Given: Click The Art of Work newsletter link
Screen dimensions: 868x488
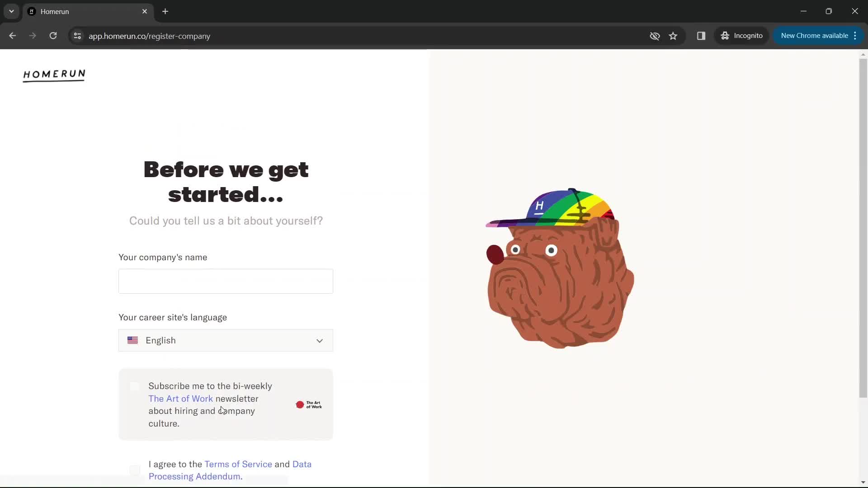Looking at the screenshot, I should [x=181, y=398].
